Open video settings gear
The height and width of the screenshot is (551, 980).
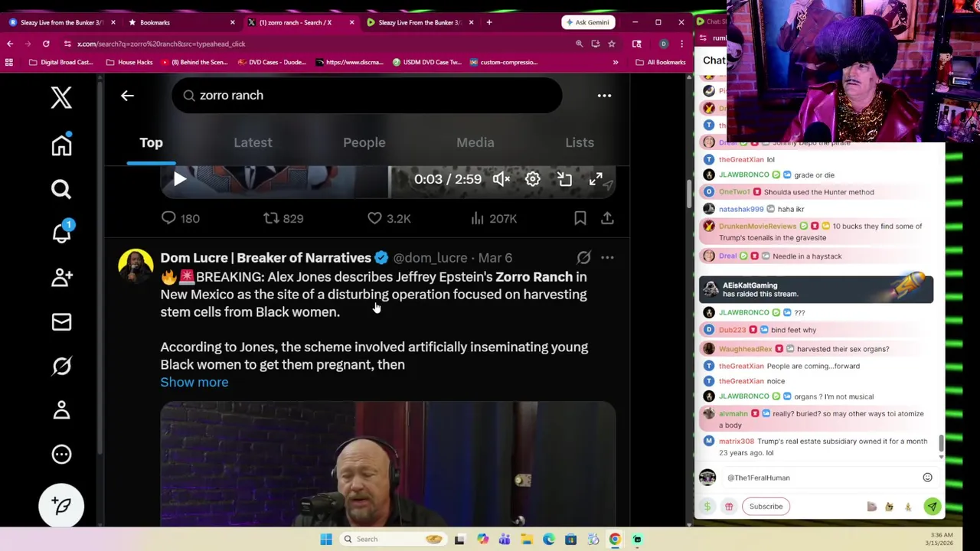(533, 179)
